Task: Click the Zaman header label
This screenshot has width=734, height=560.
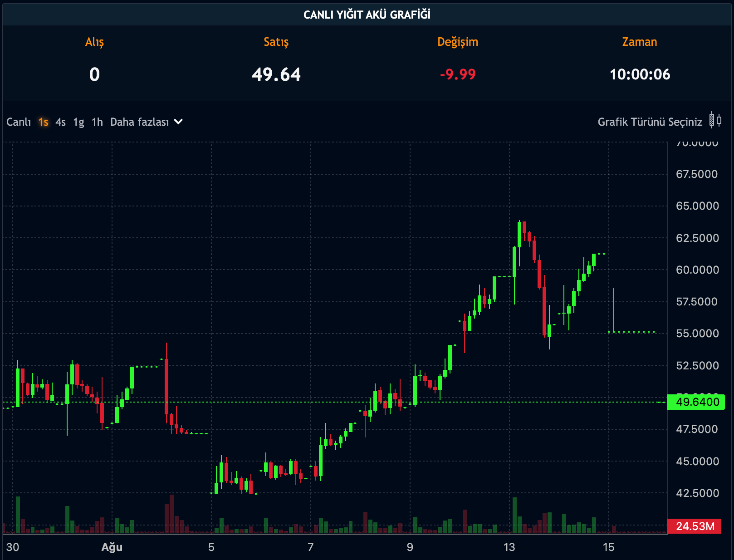Action: click(640, 42)
